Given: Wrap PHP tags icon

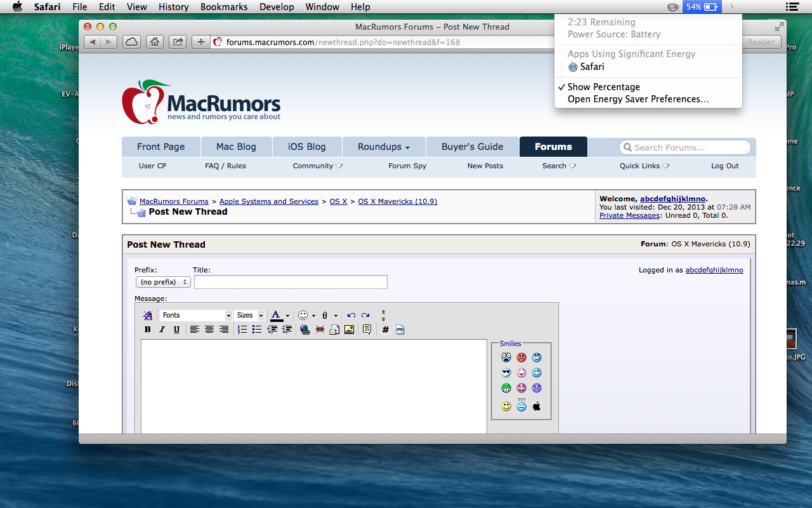Looking at the screenshot, I should [x=400, y=330].
